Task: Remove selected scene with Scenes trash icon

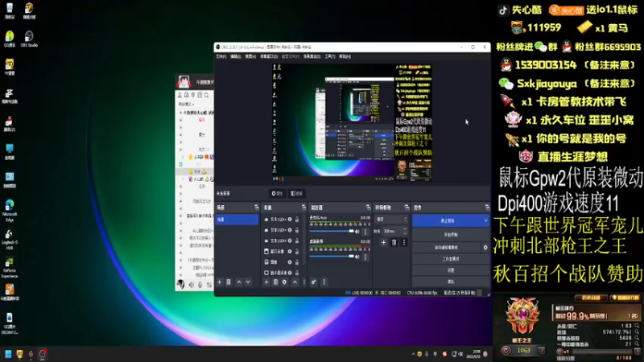Action: pyautogui.click(x=229, y=282)
